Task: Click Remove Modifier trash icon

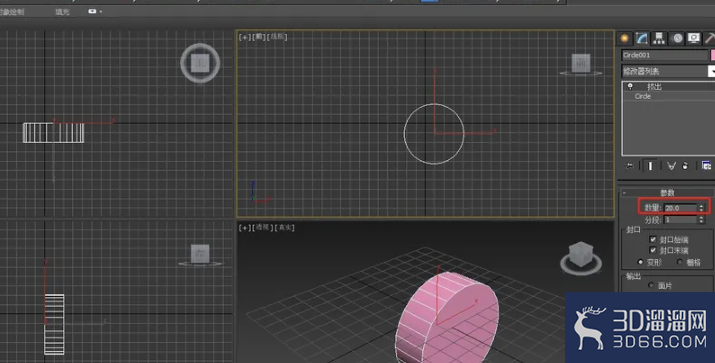Action: (685, 166)
